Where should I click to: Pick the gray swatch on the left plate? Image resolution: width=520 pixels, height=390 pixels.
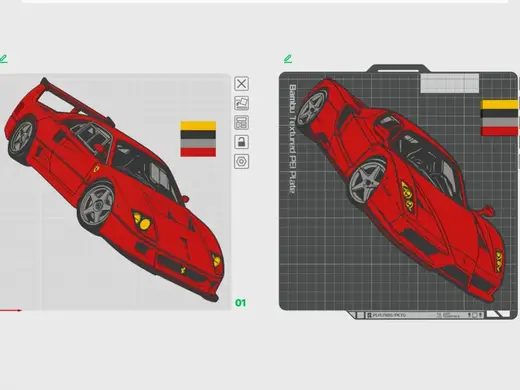pyautogui.click(x=198, y=143)
